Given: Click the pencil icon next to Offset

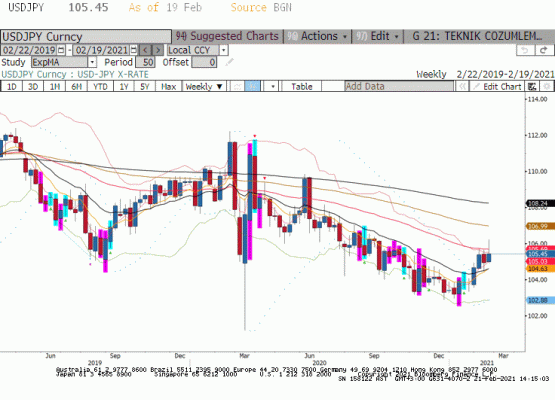Looking at the screenshot, I should pyautogui.click(x=229, y=63).
